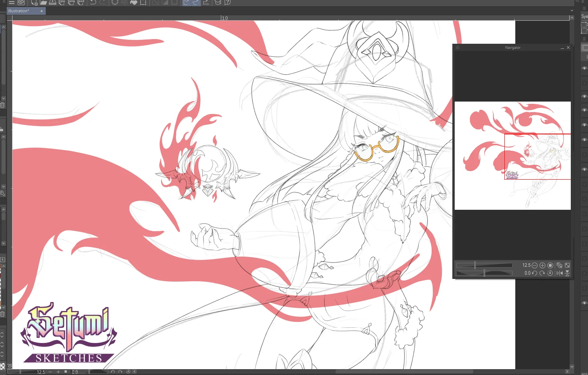Click the Navigator canvas thumbnail preview

[x=513, y=155]
